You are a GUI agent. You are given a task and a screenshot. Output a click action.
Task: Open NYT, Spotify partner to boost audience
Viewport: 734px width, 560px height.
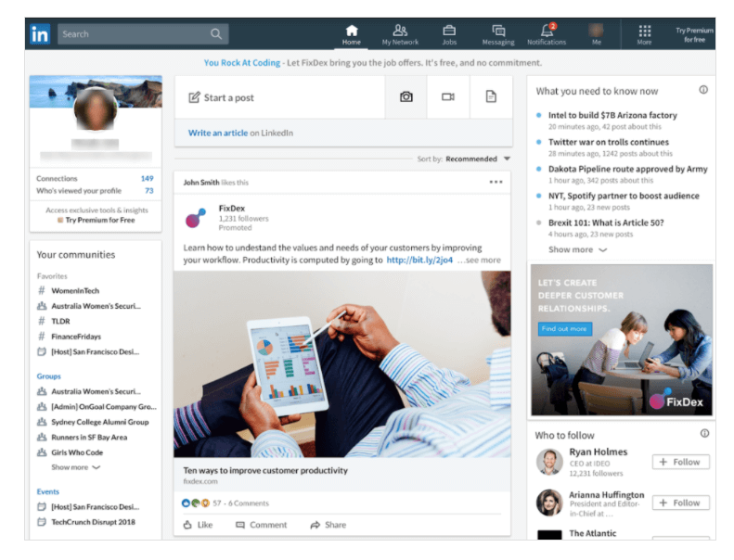[624, 196]
